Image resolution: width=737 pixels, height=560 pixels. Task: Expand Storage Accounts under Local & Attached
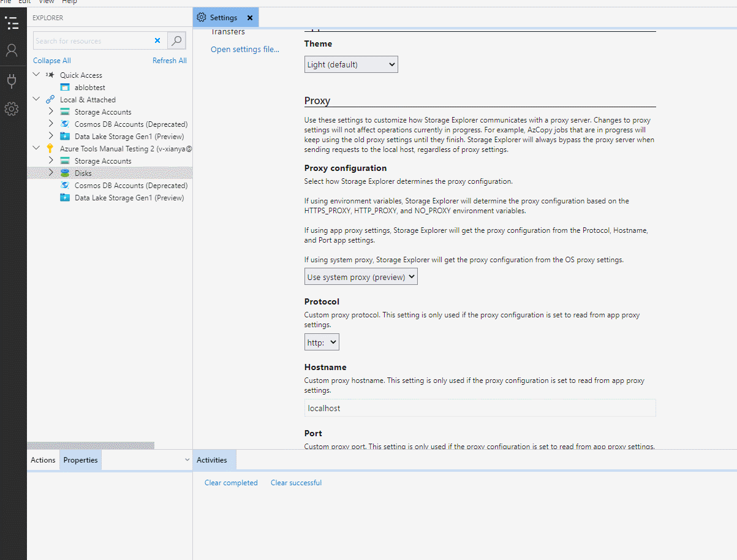tap(51, 112)
